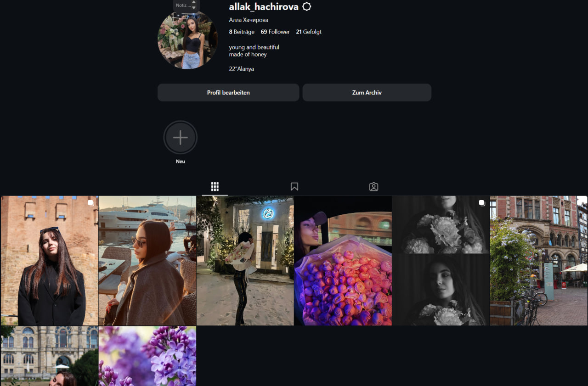View the 69 Follower list
The image size is (588, 386).
[x=275, y=32]
